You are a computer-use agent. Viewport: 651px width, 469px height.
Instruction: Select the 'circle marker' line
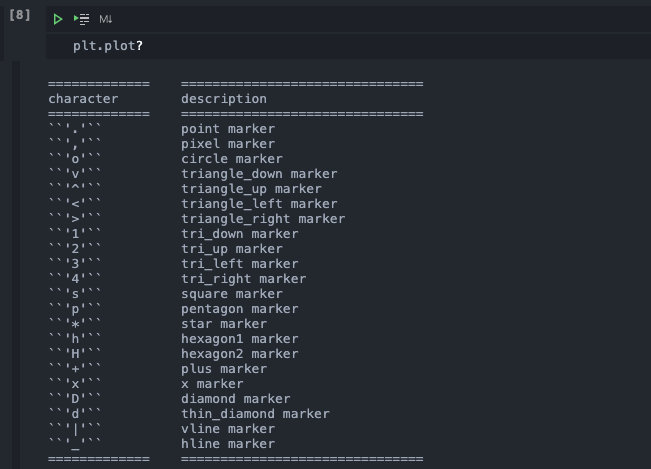[231, 159]
